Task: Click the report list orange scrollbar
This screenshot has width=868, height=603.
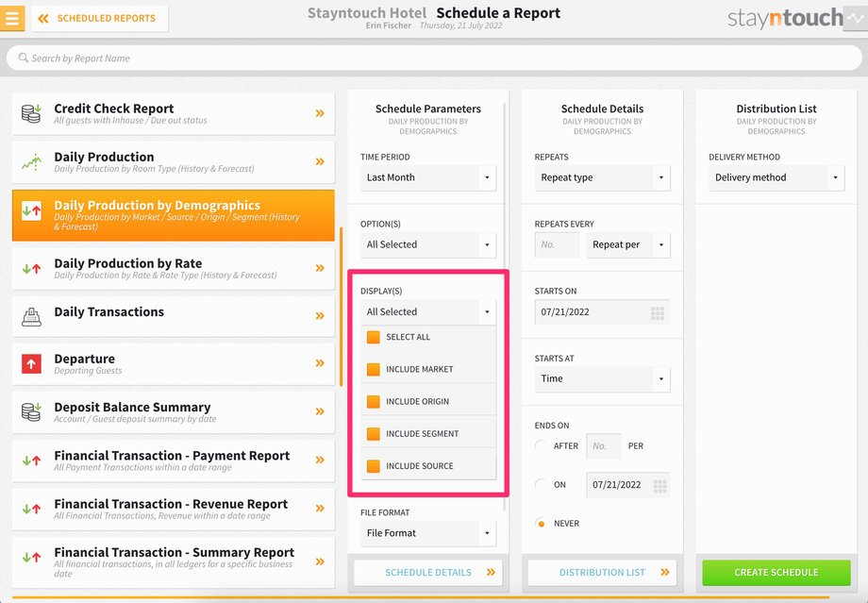Action: pos(341,306)
